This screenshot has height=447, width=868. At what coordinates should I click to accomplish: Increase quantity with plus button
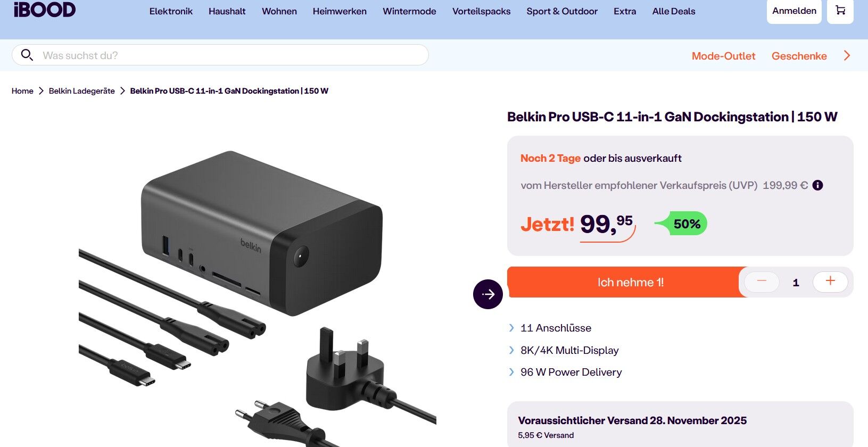coord(830,282)
